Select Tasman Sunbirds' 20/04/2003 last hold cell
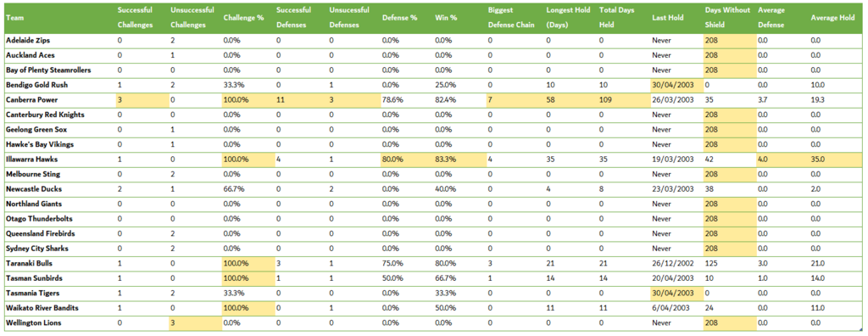Viewport: 868px width, 336px height. [676, 278]
